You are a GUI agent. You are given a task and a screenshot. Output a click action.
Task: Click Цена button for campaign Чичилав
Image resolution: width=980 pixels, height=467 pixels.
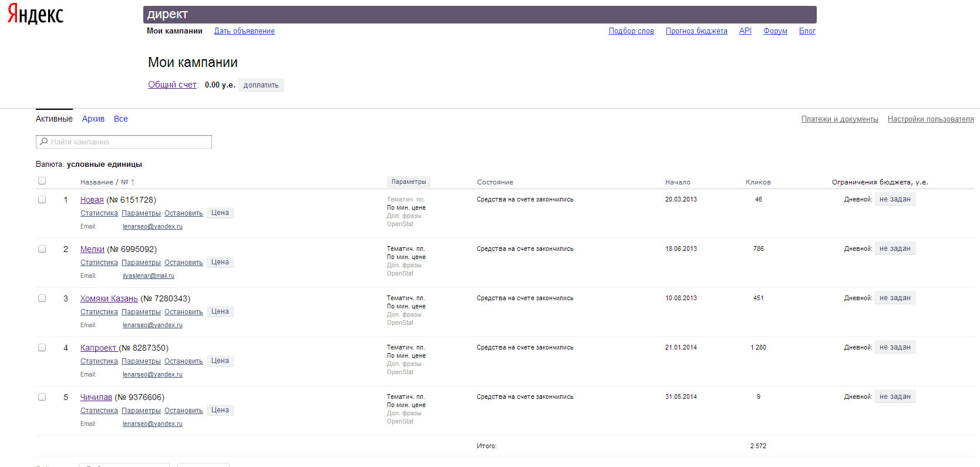[220, 410]
